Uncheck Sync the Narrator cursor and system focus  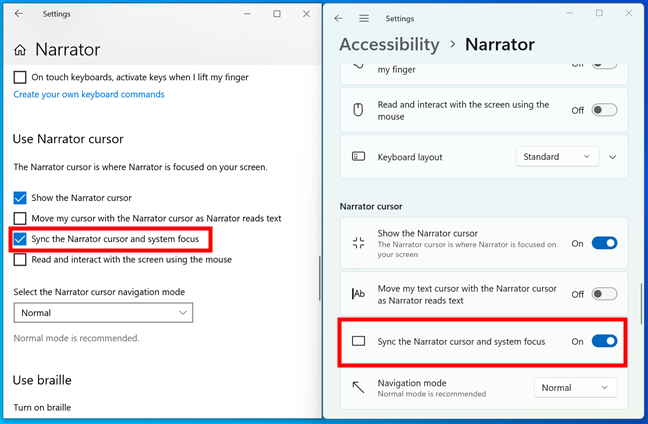click(x=20, y=239)
